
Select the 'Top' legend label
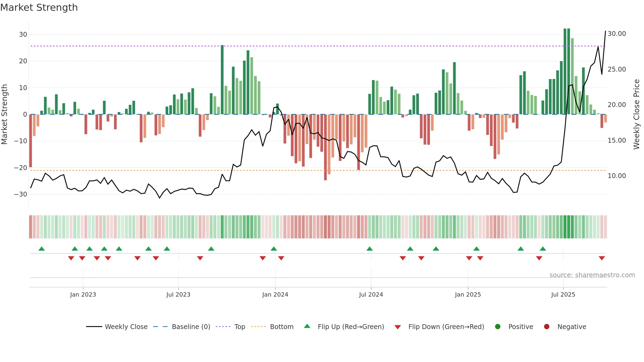pyautogui.click(x=240, y=327)
